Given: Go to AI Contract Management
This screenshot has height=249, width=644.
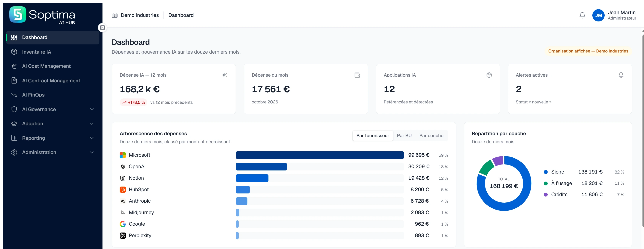Looking at the screenshot, I should click(x=53, y=80).
